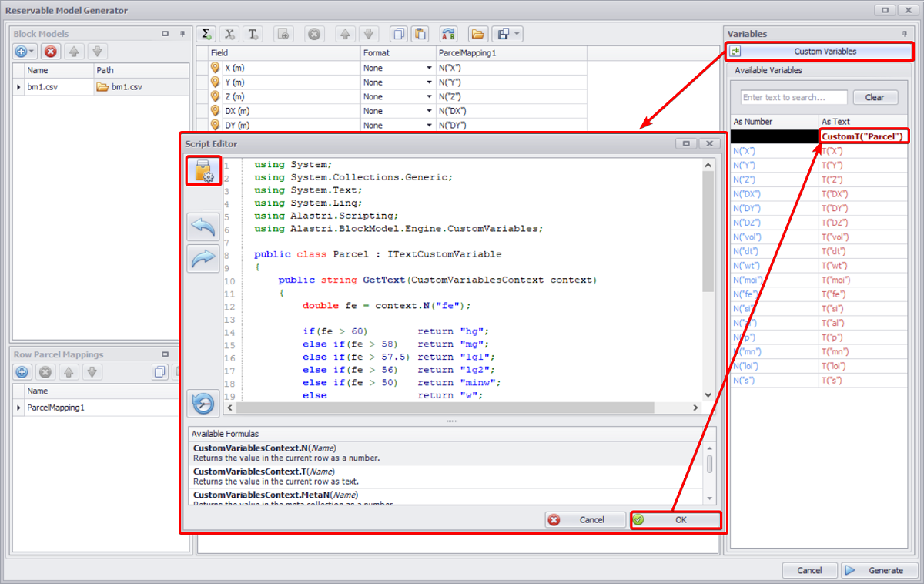Select the CustomT("Parcel") variable

863,136
